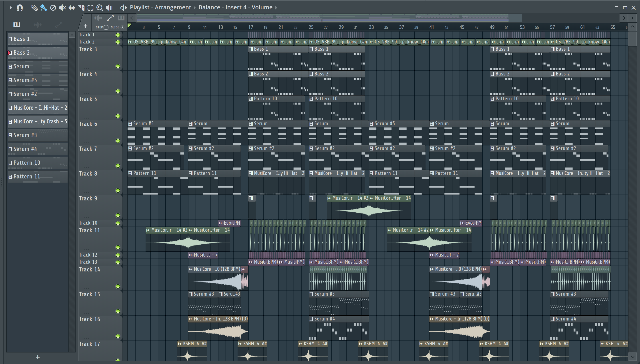Open the playlist options menu arrow

click(x=10, y=8)
